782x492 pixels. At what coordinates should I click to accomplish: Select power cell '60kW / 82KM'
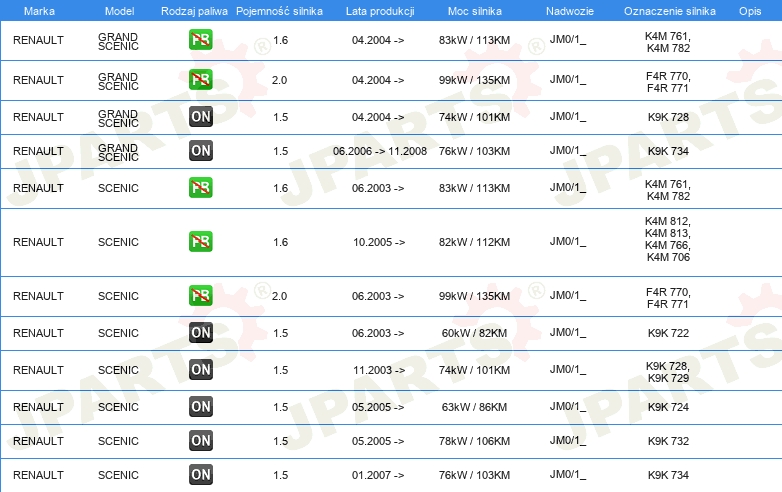(474, 333)
